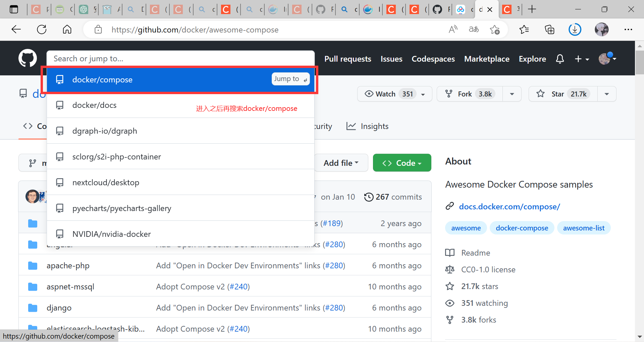
Task: View 3.8k forks link
Action: pyautogui.click(x=471, y=320)
